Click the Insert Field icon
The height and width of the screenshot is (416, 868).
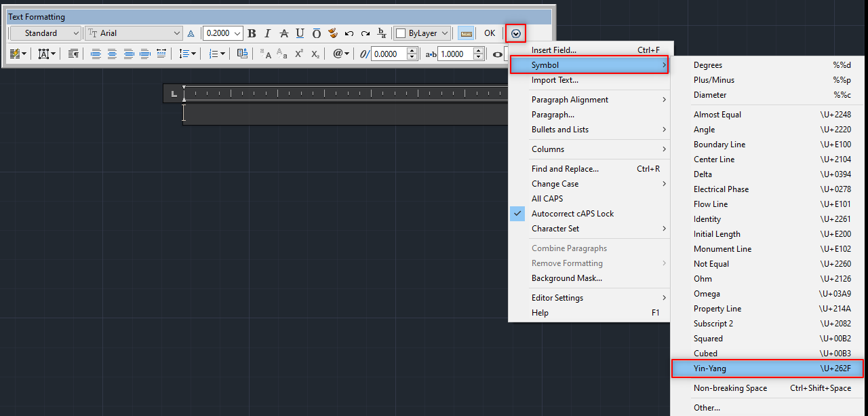242,54
